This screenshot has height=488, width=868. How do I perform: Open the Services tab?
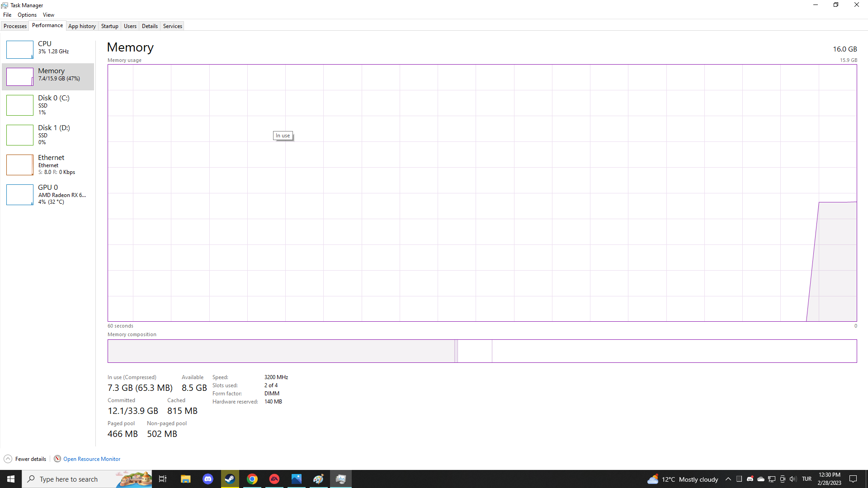click(x=172, y=26)
